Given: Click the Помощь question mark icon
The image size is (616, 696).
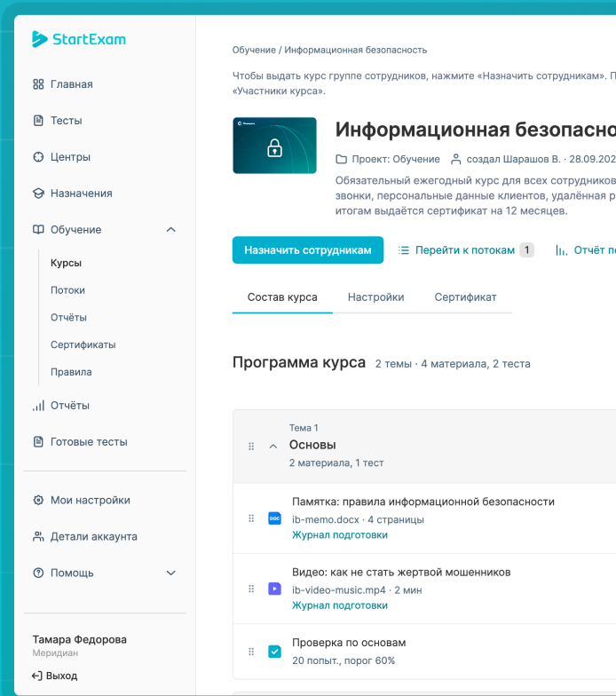Looking at the screenshot, I should 39,573.
